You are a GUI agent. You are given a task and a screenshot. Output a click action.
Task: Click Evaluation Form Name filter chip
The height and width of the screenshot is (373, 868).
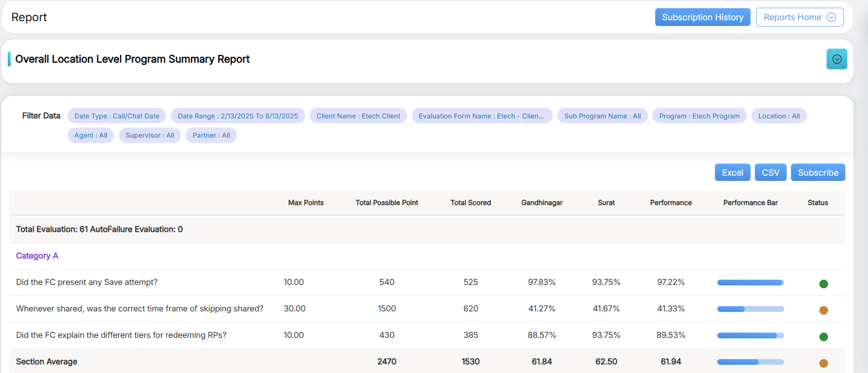tap(481, 116)
